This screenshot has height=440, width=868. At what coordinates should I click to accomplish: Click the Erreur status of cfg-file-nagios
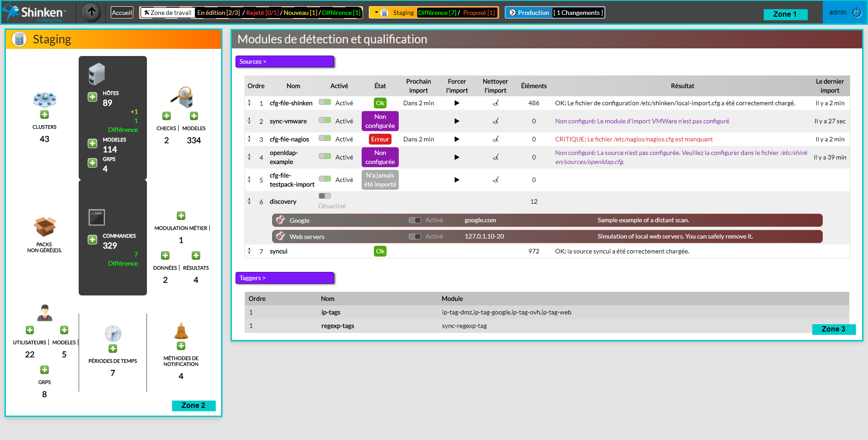[380, 139]
